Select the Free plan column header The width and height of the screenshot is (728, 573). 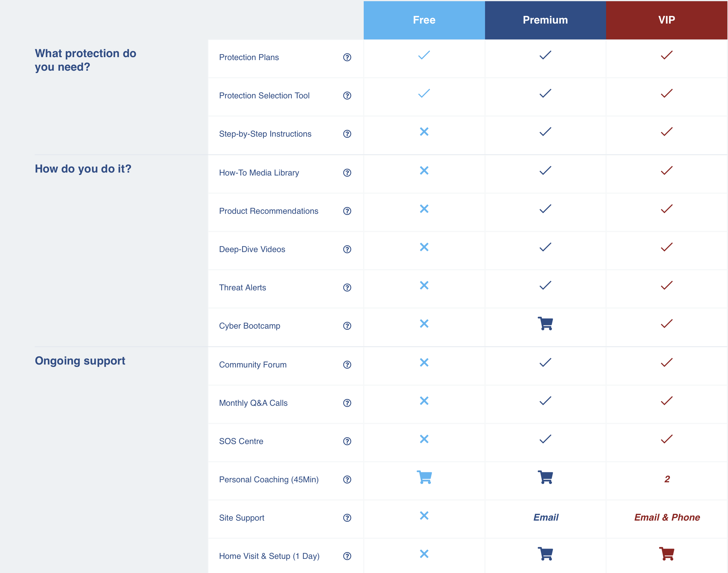coord(424,20)
